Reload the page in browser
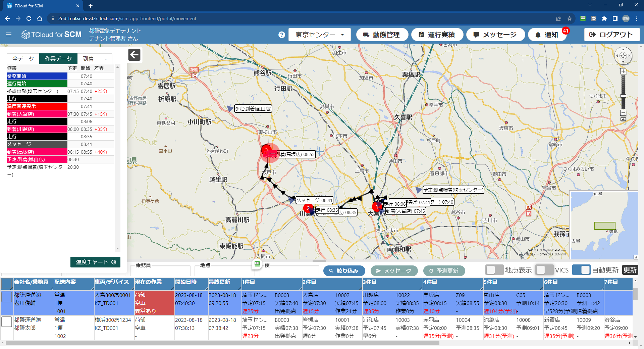Viewport: 644px width, 349px height. pyautogui.click(x=29, y=18)
